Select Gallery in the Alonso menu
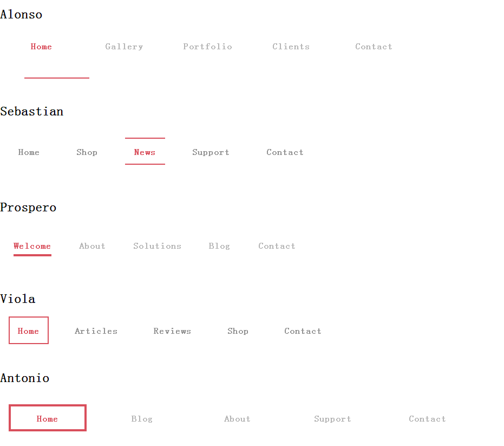 pyautogui.click(x=124, y=47)
